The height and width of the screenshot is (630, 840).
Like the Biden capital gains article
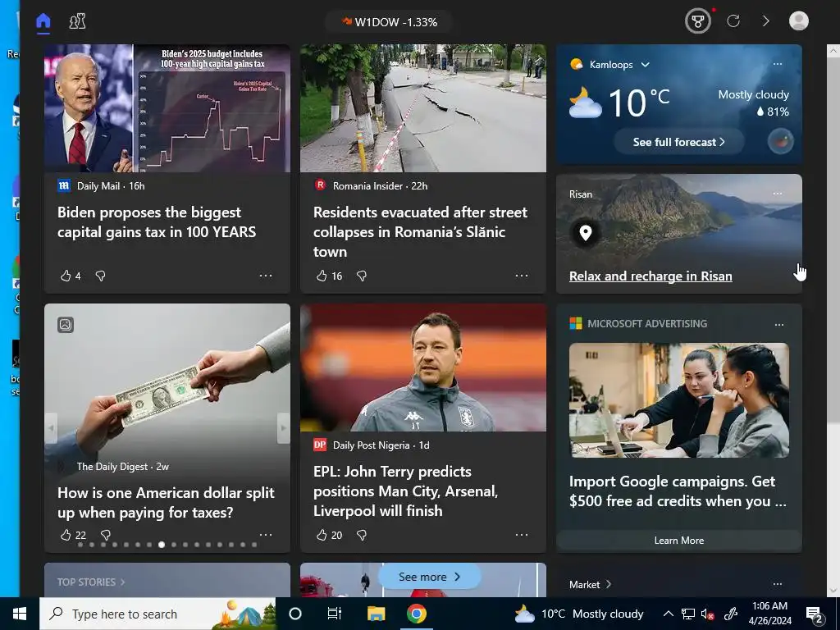(66, 276)
